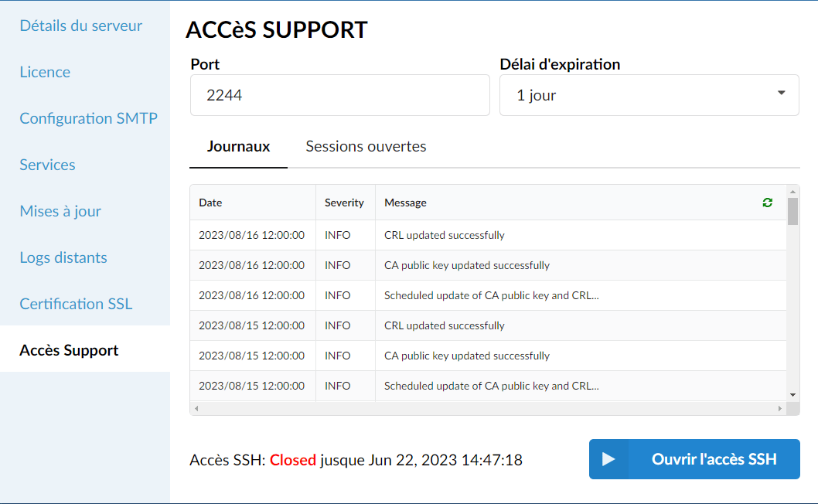Go to Logs distants page
Image resolution: width=818 pixels, height=504 pixels.
[63, 257]
